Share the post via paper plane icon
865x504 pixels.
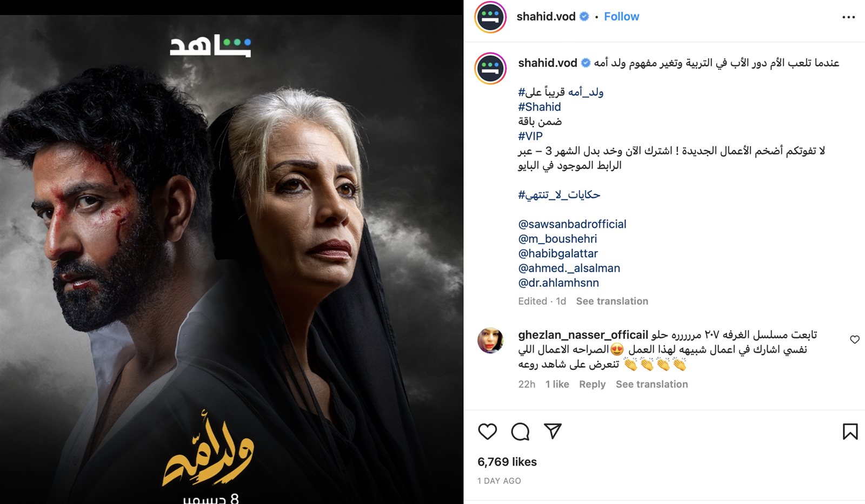pyautogui.click(x=553, y=431)
